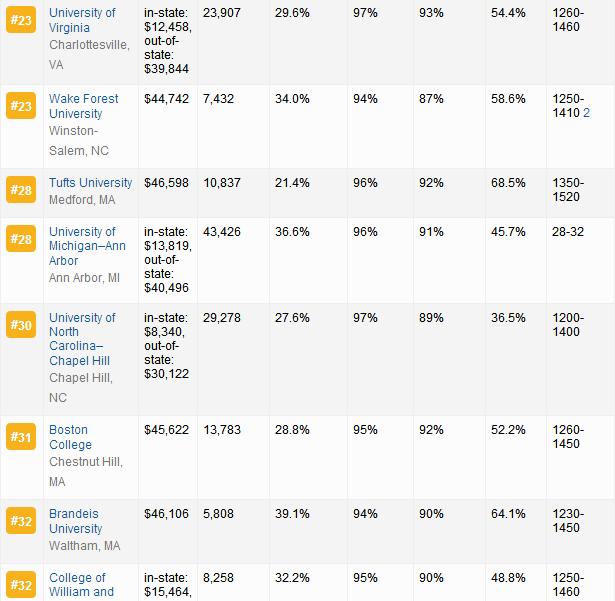Click the #32 badge for College of William

click(x=21, y=585)
